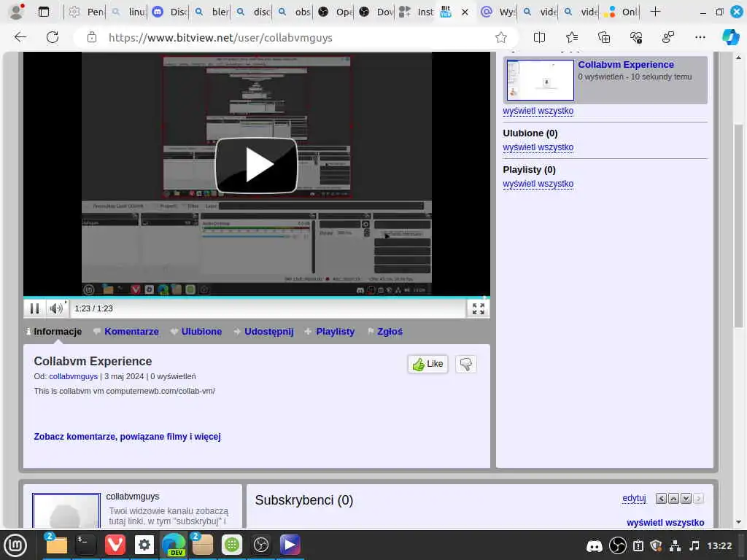The width and height of the screenshot is (747, 560).
Task: View site information lock icon
Action: [x=92, y=37]
